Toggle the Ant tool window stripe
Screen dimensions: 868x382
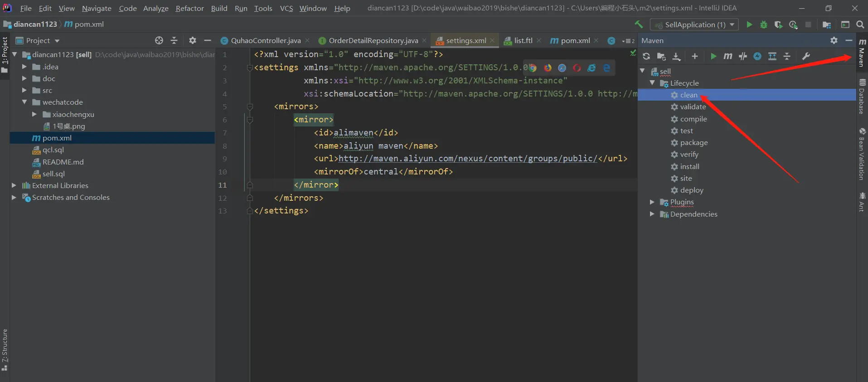pyautogui.click(x=862, y=202)
